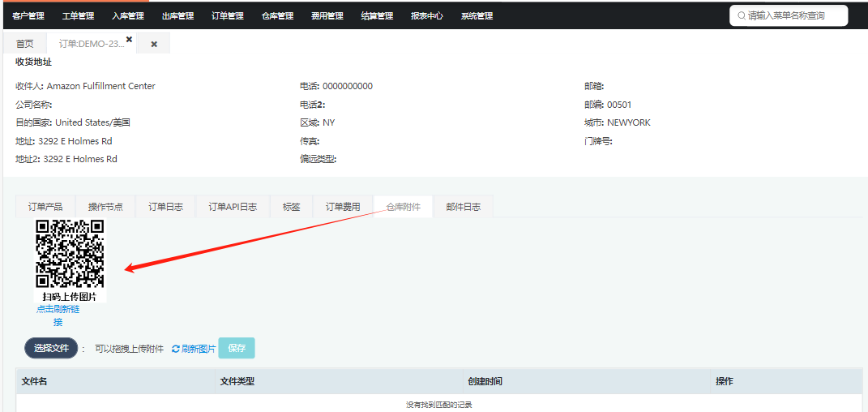The image size is (868, 412).
Task: Open the 工单管理 menu
Action: pos(78,16)
